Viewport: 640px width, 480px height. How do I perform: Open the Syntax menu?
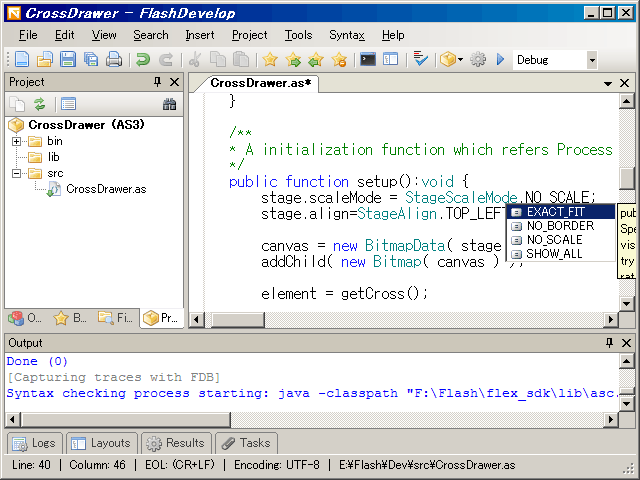point(347,35)
